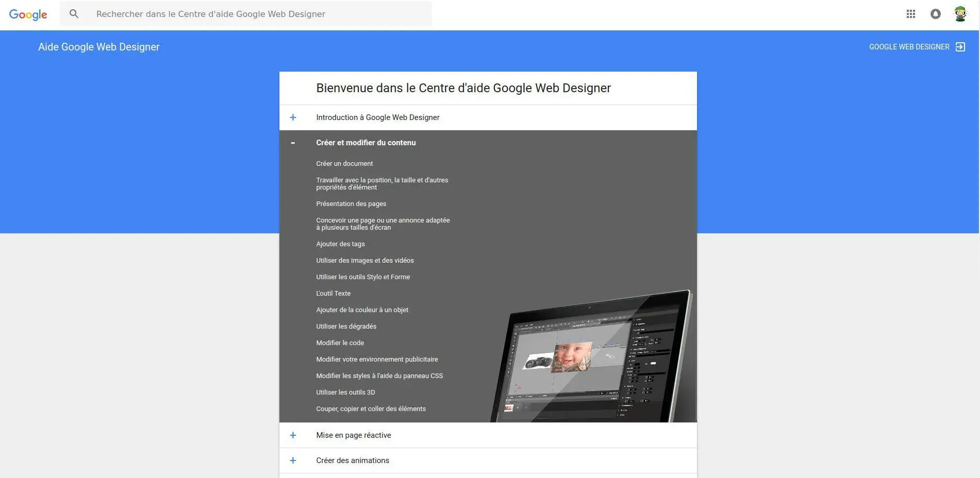Screen dimensions: 980x478
Task: Open Couper, copier et coller des éléments
Action: tap(371, 409)
